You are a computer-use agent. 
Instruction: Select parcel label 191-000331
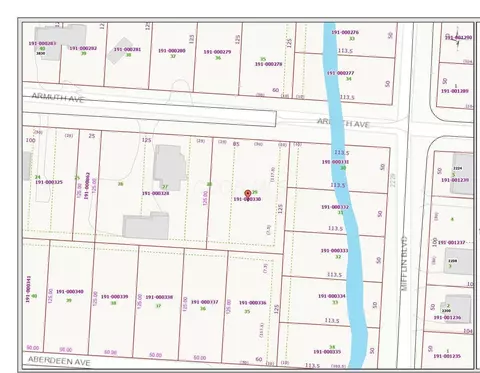click(335, 162)
